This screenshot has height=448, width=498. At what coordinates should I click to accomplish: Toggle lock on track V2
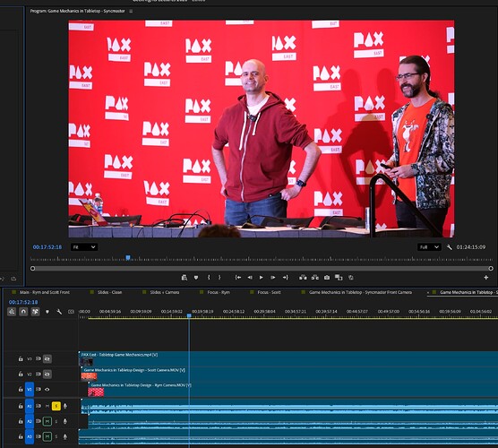click(21, 374)
